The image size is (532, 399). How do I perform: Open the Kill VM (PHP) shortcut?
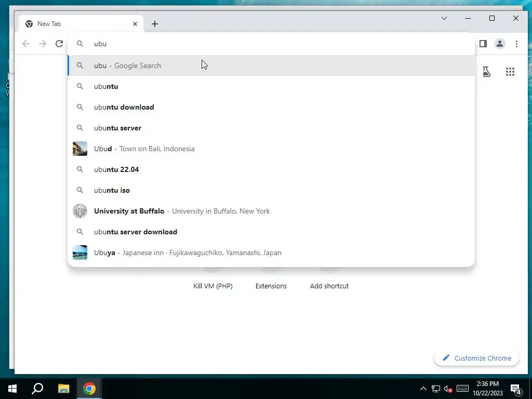click(x=212, y=286)
